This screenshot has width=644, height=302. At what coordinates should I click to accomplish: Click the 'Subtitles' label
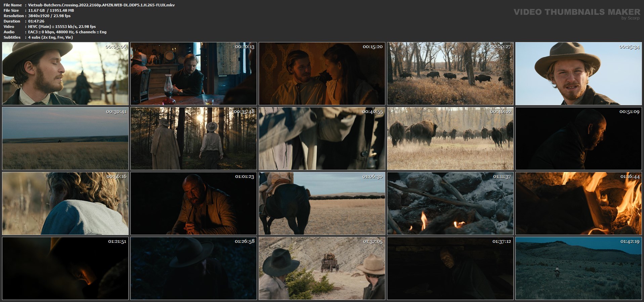[12, 37]
